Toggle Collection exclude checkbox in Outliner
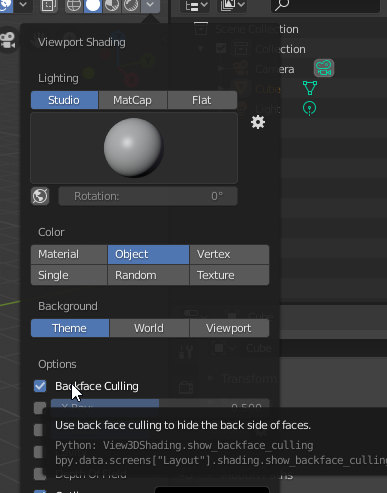This screenshot has height=493, width=387. [x=221, y=48]
